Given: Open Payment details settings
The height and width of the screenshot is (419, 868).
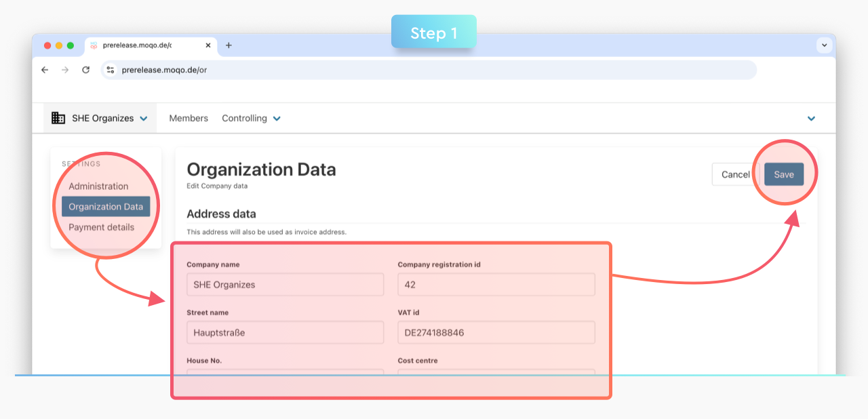Looking at the screenshot, I should click(x=101, y=227).
